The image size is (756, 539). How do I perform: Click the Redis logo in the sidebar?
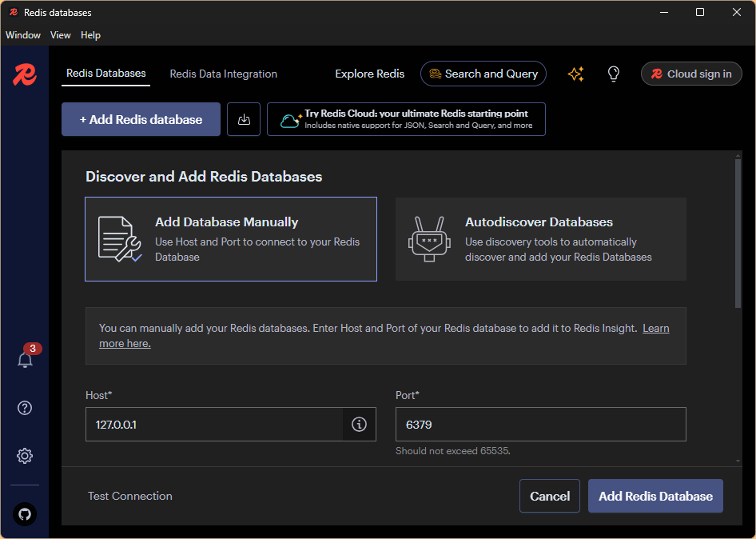(x=25, y=74)
